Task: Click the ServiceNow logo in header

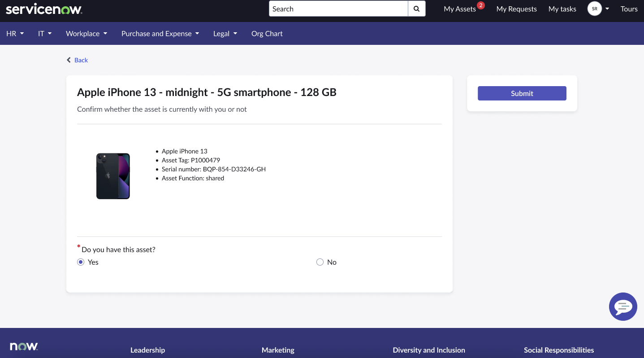Action: (44, 9)
